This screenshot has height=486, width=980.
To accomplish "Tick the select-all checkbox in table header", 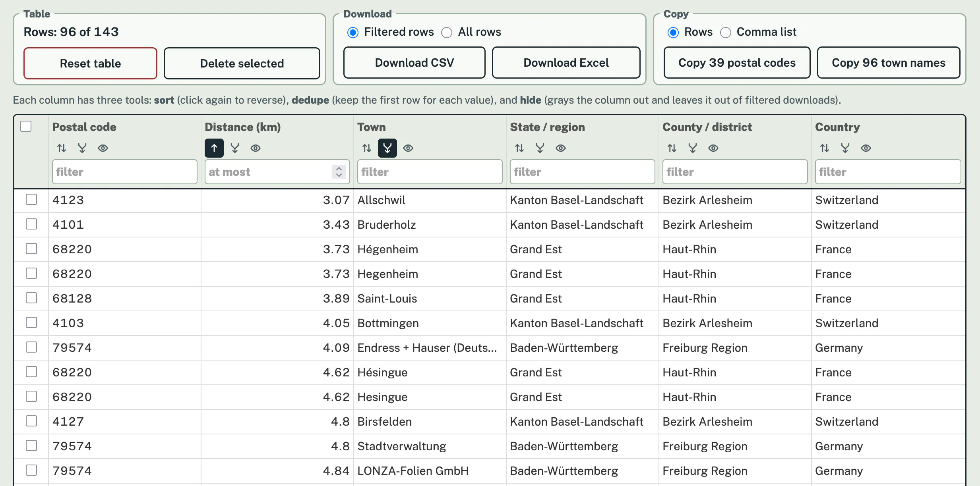I will click(26, 126).
